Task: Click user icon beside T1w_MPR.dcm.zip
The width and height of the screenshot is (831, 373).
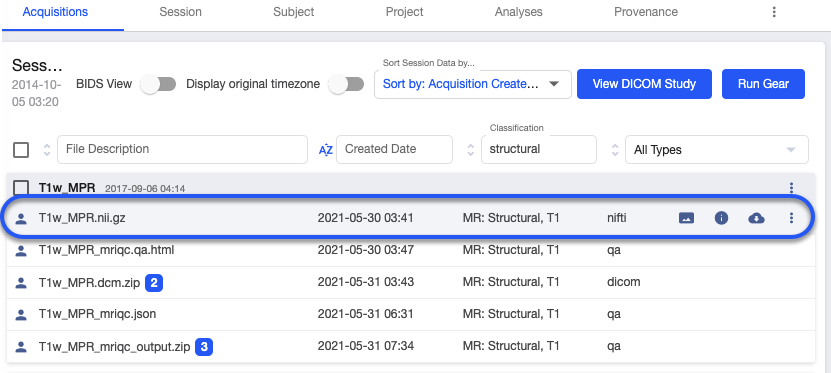Action: pyautogui.click(x=21, y=283)
